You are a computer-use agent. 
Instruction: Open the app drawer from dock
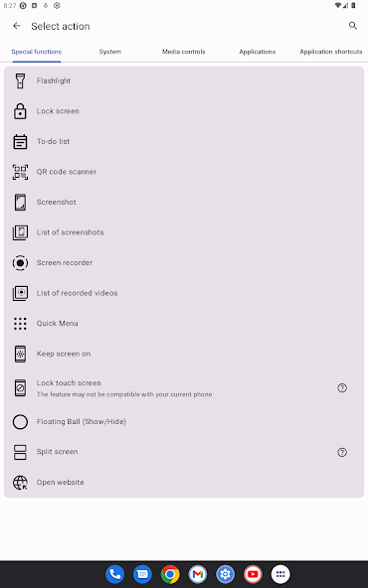[280, 574]
